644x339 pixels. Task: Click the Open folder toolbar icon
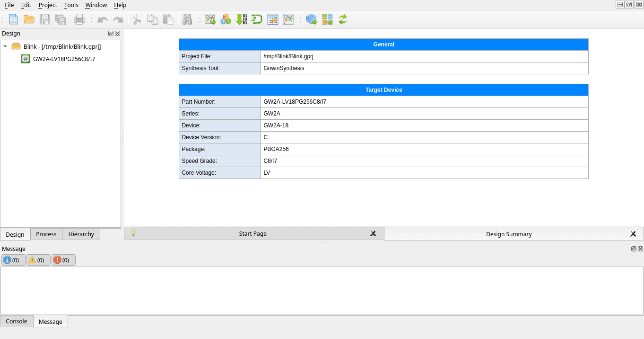(x=29, y=19)
